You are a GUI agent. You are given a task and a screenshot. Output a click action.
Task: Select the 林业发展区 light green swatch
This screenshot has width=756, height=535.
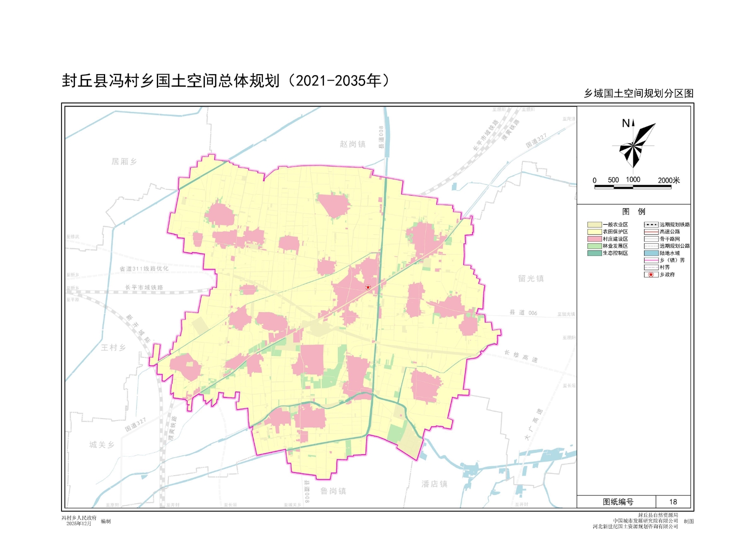594,246
